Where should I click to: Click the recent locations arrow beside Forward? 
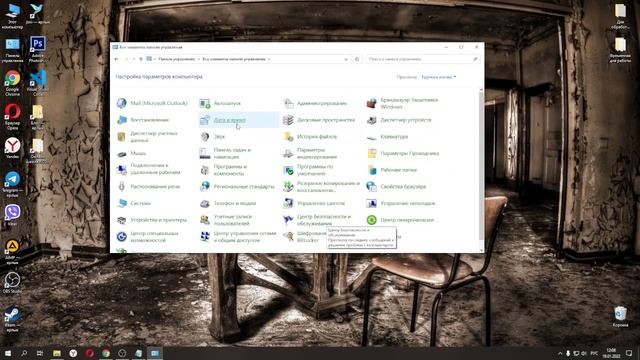click(x=134, y=59)
